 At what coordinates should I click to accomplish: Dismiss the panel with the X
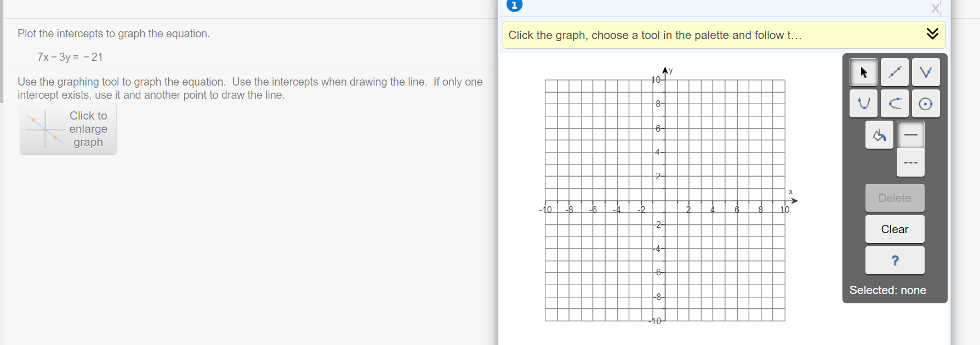click(x=935, y=8)
